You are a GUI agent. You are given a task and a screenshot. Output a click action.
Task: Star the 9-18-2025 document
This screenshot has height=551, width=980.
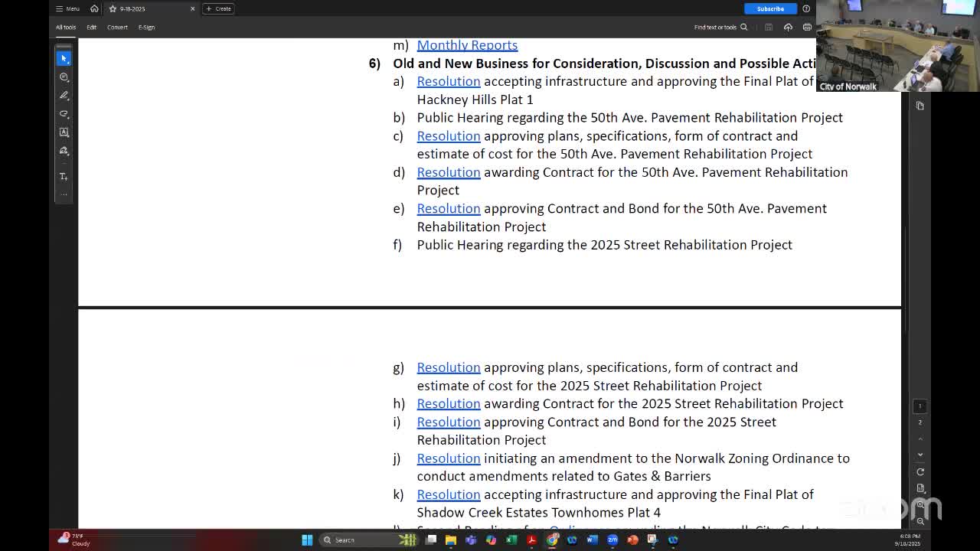pyautogui.click(x=113, y=8)
